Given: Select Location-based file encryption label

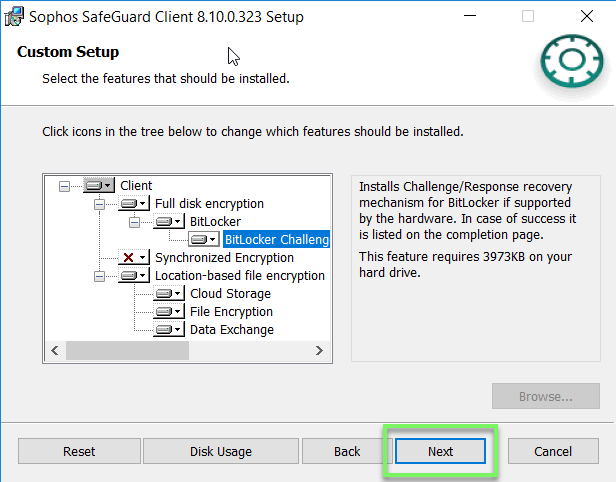Looking at the screenshot, I should click(x=240, y=276).
